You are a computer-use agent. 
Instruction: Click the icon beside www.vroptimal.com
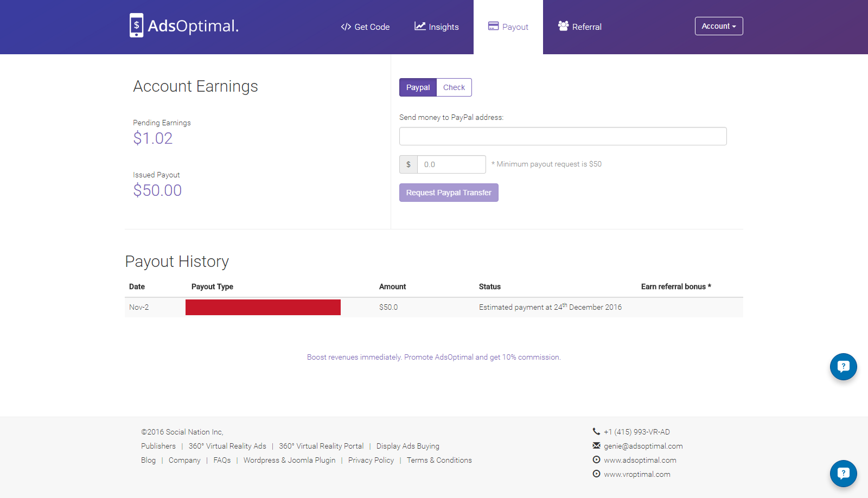[x=596, y=474]
